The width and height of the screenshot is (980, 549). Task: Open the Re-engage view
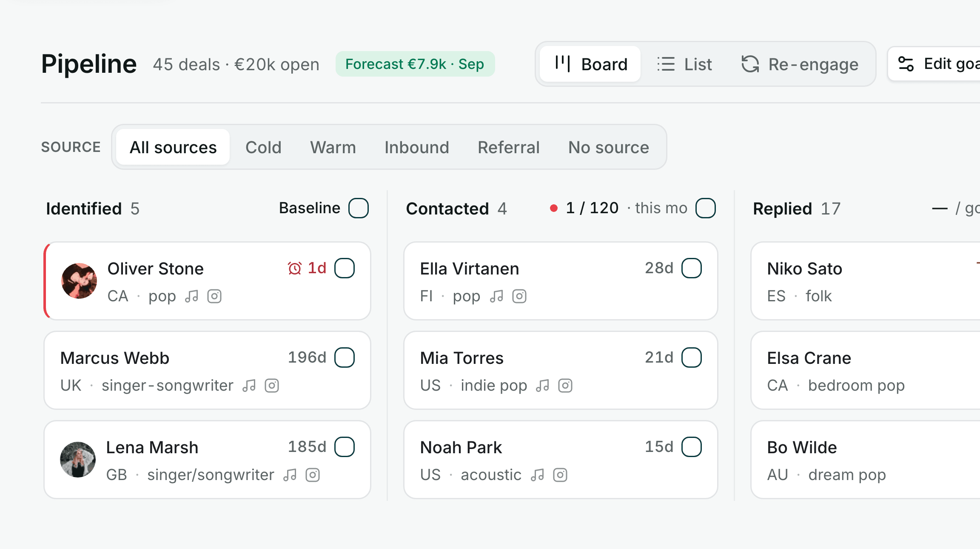click(x=800, y=64)
